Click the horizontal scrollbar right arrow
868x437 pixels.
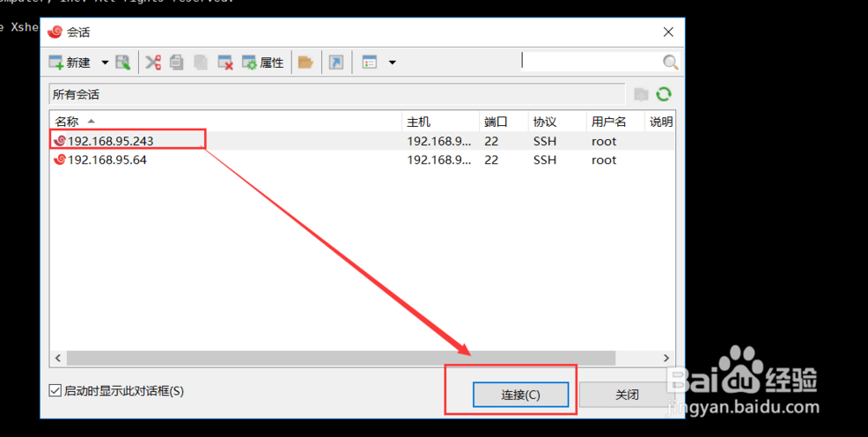pyautogui.click(x=667, y=358)
